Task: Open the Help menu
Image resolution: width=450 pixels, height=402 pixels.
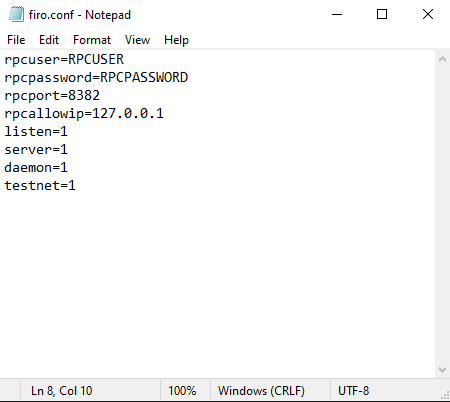Action: tap(176, 40)
